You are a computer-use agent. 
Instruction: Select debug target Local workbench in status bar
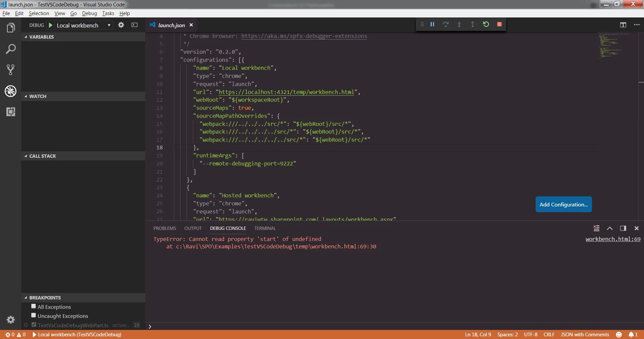point(77,335)
